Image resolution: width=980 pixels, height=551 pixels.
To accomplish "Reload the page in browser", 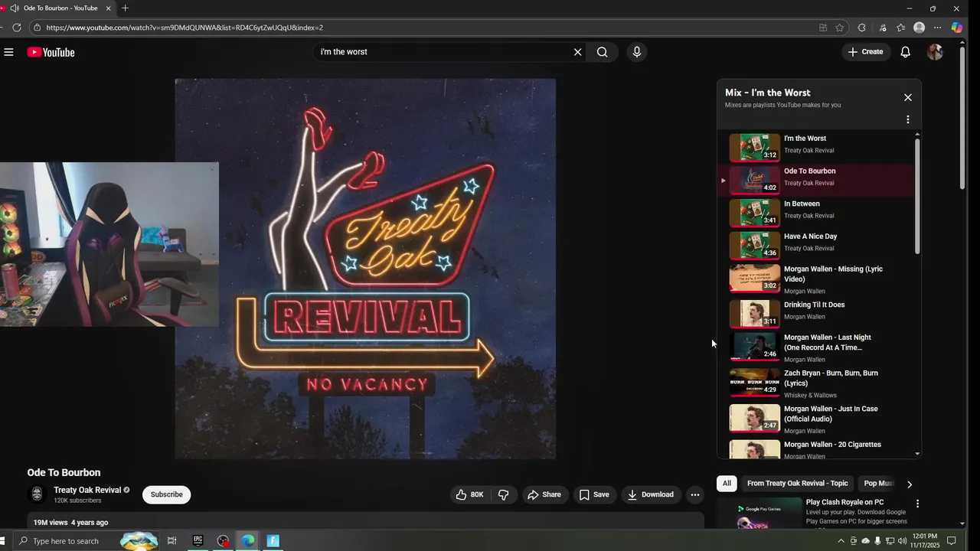I will click(x=16, y=28).
